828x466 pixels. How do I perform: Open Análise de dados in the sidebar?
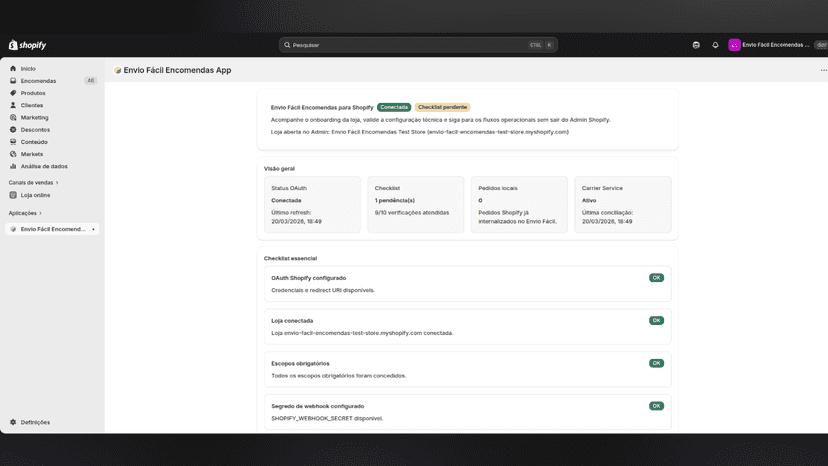44,166
